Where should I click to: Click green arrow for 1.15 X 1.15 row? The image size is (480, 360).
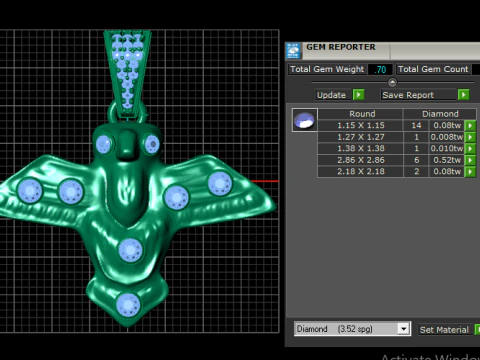tap(470, 126)
